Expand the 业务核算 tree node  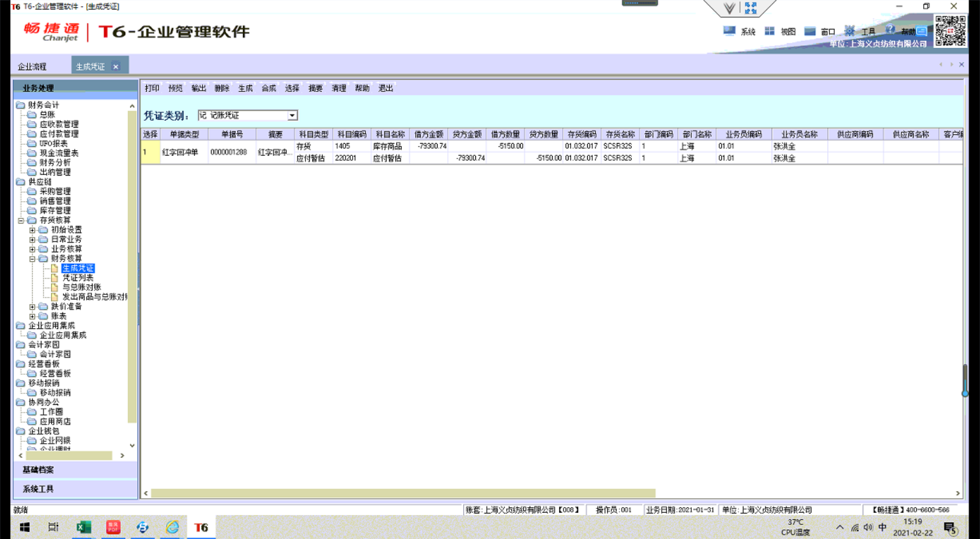pos(33,249)
